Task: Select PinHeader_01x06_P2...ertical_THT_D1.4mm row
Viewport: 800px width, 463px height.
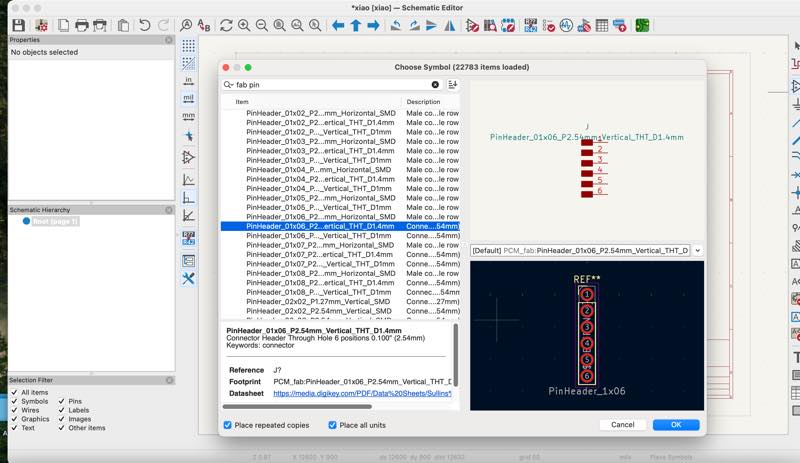Action: pos(340,226)
